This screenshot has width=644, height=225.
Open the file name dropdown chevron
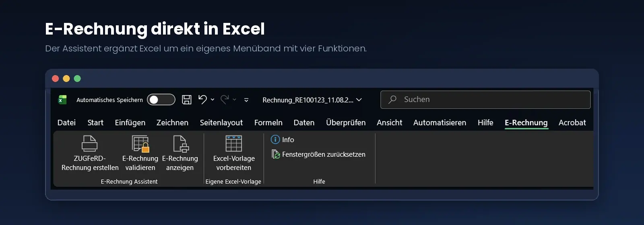(x=359, y=100)
